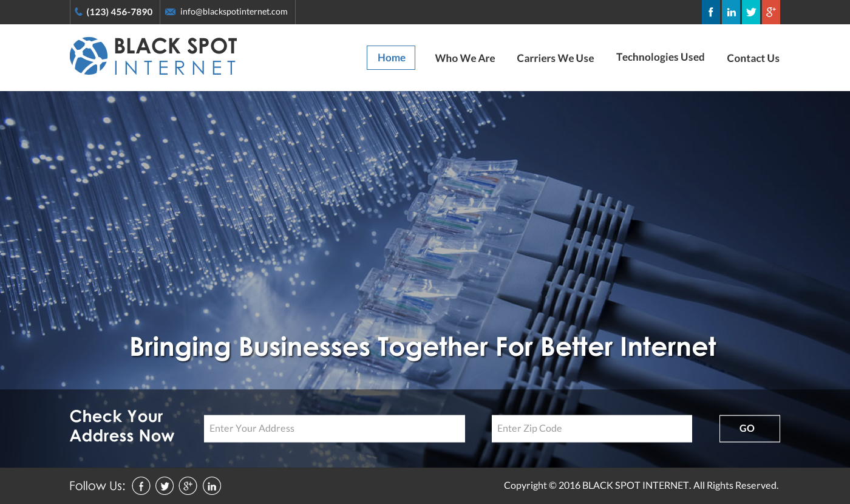Click the GO button
Image resolution: width=850 pixels, height=504 pixels.
(750, 429)
